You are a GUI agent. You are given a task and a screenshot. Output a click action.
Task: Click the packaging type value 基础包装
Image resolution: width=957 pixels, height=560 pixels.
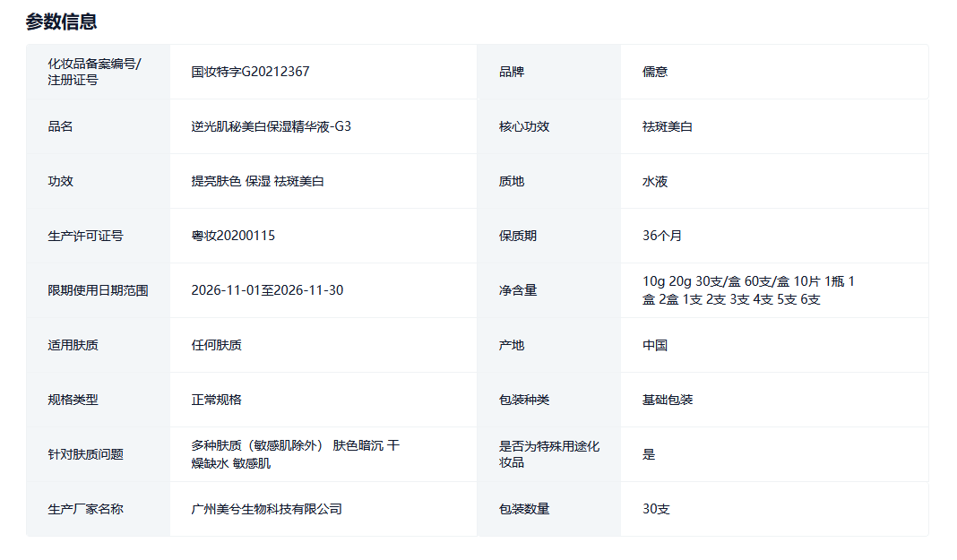[667, 400]
